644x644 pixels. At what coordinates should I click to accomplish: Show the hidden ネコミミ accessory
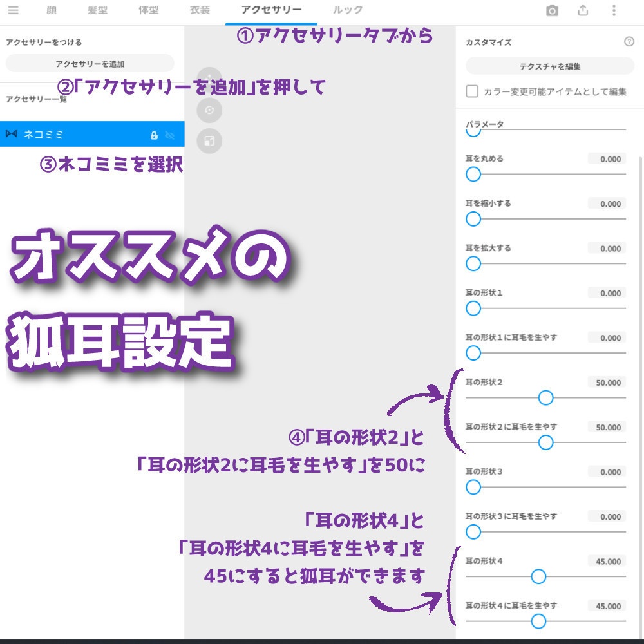169,134
